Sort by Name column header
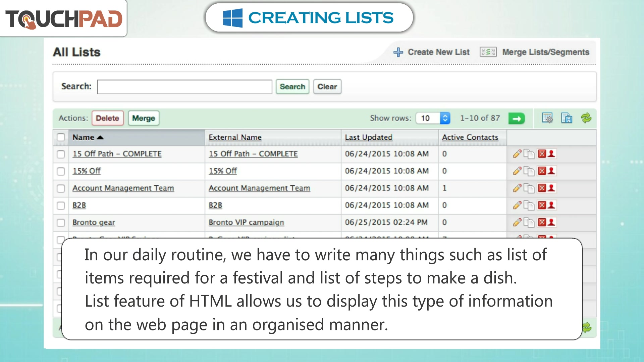Viewport: 644px width, 362px height. point(88,137)
